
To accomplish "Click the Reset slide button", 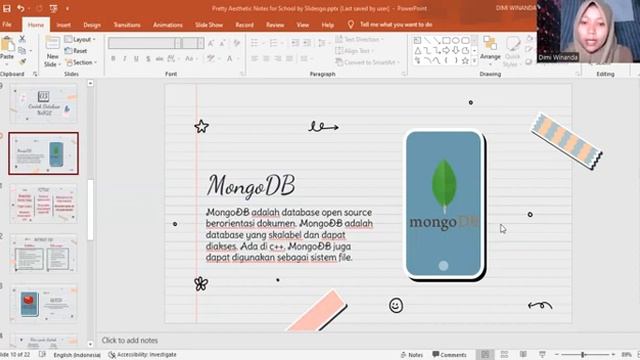I will [76, 51].
